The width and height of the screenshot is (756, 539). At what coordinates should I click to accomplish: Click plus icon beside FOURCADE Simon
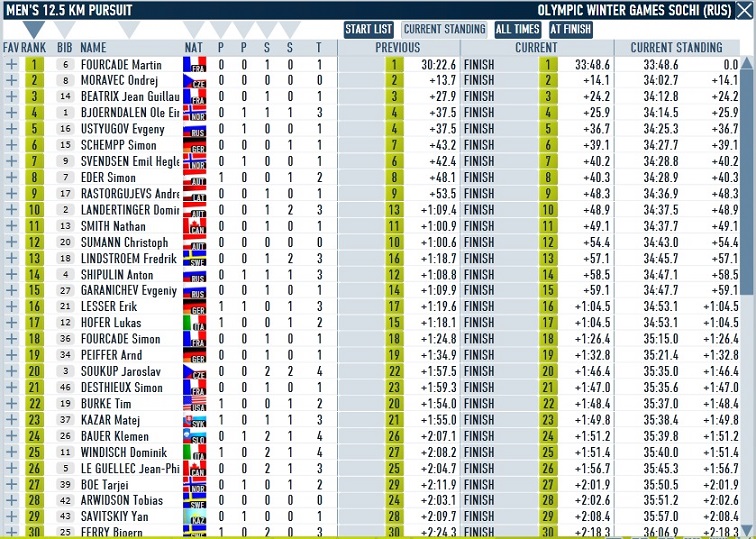[x=11, y=339]
